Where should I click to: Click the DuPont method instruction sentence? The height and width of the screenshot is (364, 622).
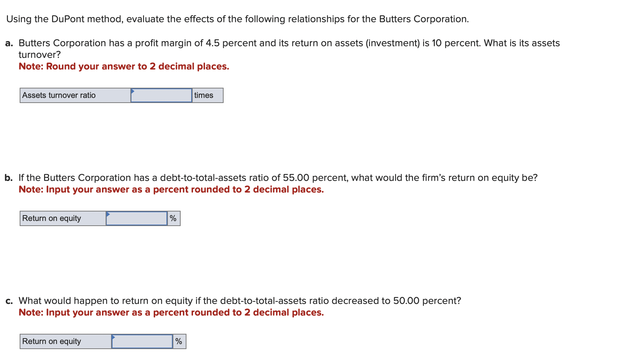(237, 19)
